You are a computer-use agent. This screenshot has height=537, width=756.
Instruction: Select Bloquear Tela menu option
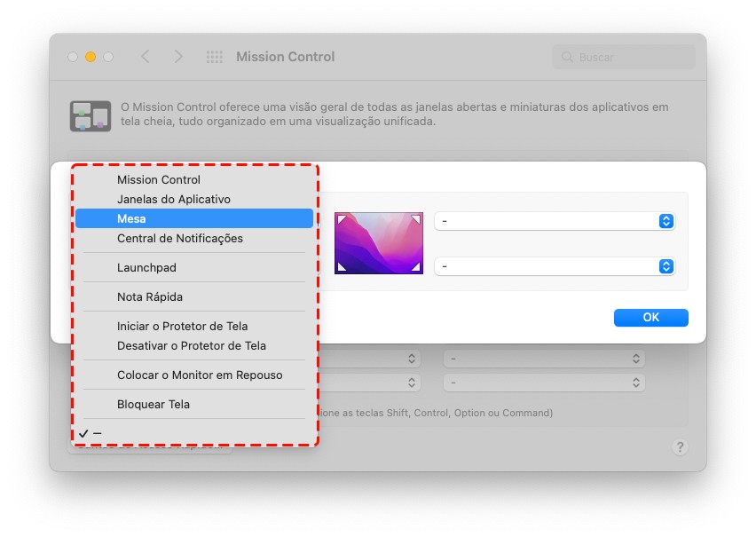(153, 404)
